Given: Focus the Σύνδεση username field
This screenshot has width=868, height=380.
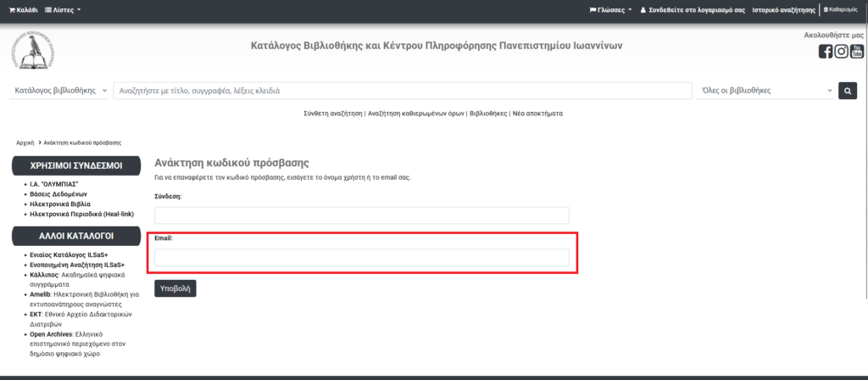Looking at the screenshot, I should [361, 215].
